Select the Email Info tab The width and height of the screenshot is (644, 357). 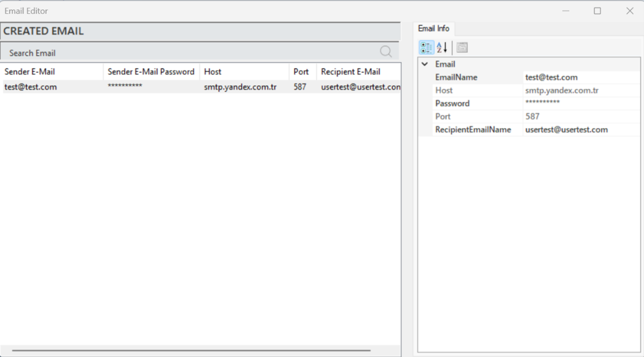[x=433, y=29]
